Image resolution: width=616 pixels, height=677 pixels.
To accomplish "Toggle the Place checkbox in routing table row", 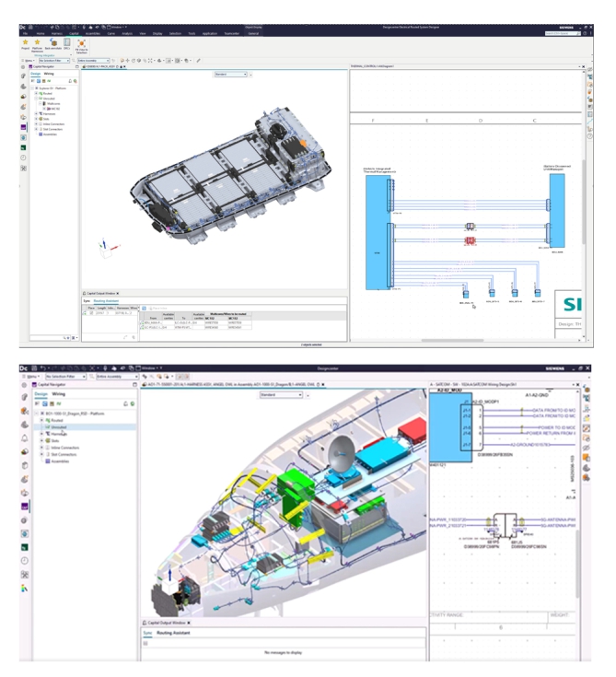I will click(x=91, y=313).
